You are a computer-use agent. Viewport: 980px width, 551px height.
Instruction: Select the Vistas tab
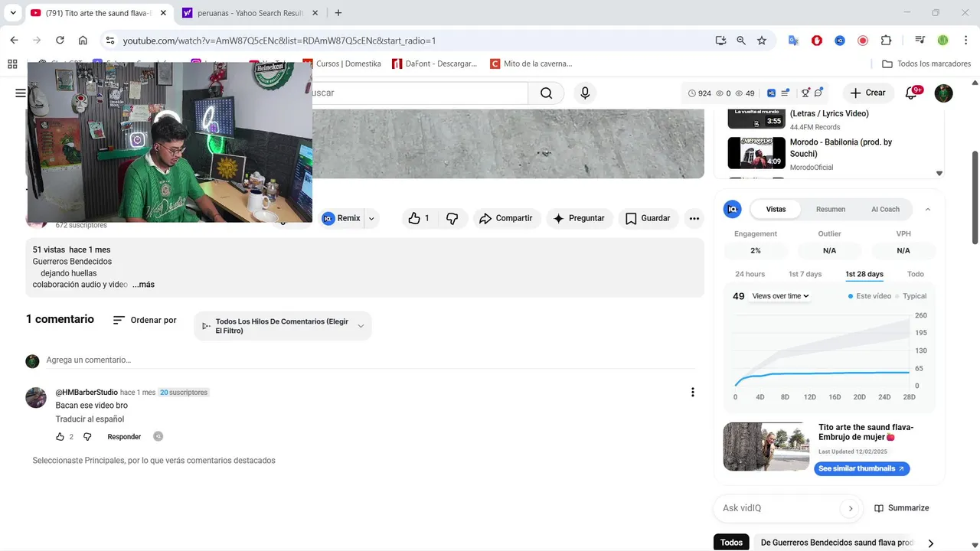(776, 210)
